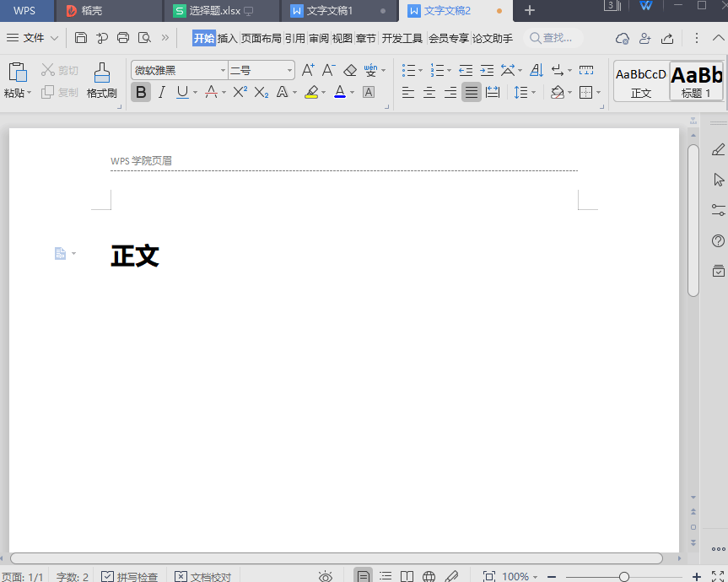Click the Italic formatting icon

161,92
